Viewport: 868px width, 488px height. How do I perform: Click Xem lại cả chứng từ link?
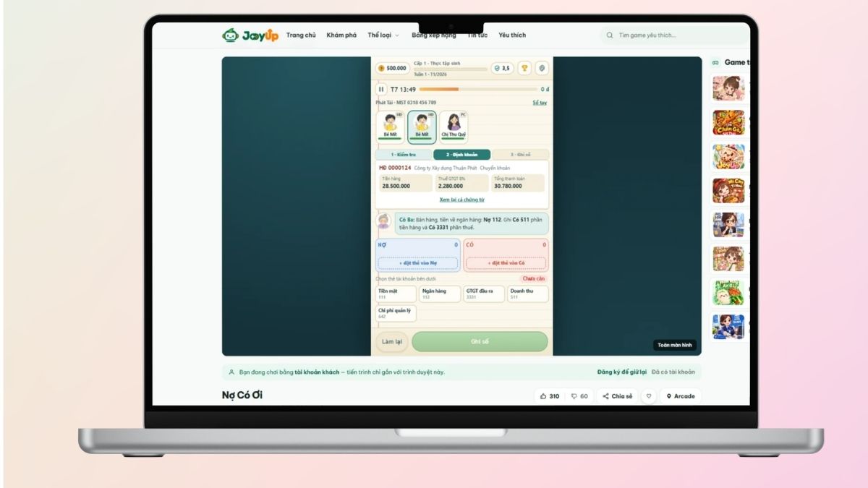[x=461, y=200]
